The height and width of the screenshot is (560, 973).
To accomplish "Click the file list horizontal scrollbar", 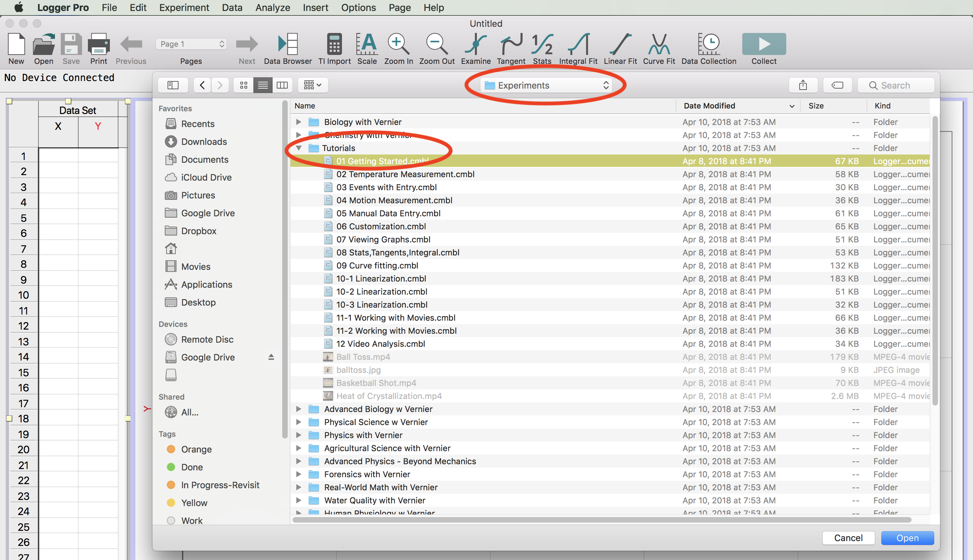I will tap(602, 519).
